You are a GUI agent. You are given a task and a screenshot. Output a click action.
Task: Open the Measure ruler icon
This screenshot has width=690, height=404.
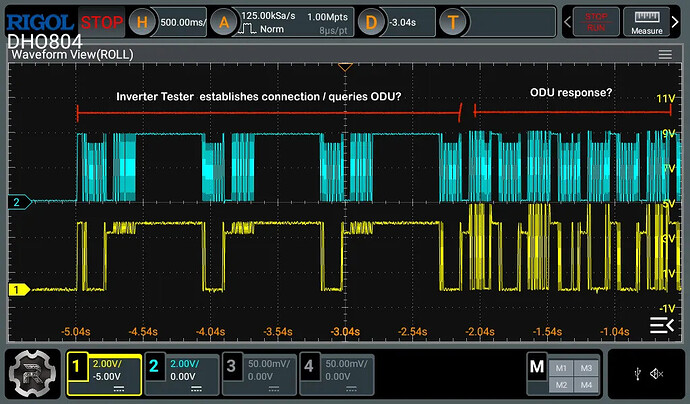646,22
